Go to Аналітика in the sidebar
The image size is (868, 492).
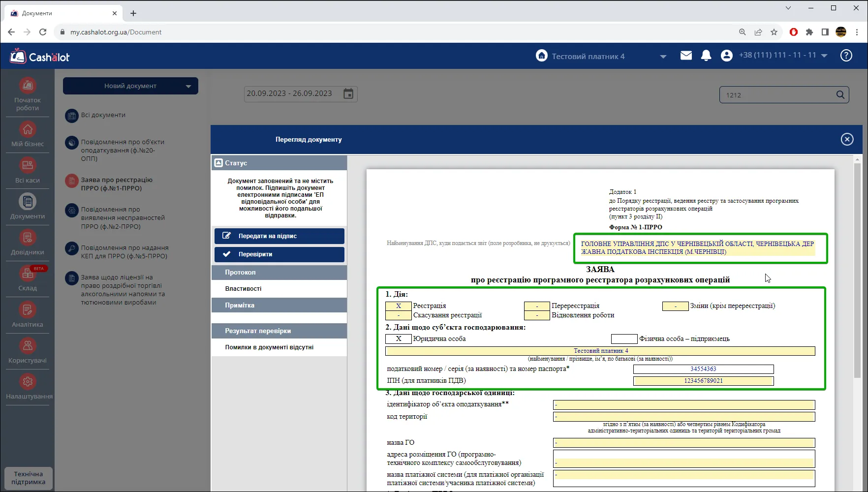[x=28, y=315]
